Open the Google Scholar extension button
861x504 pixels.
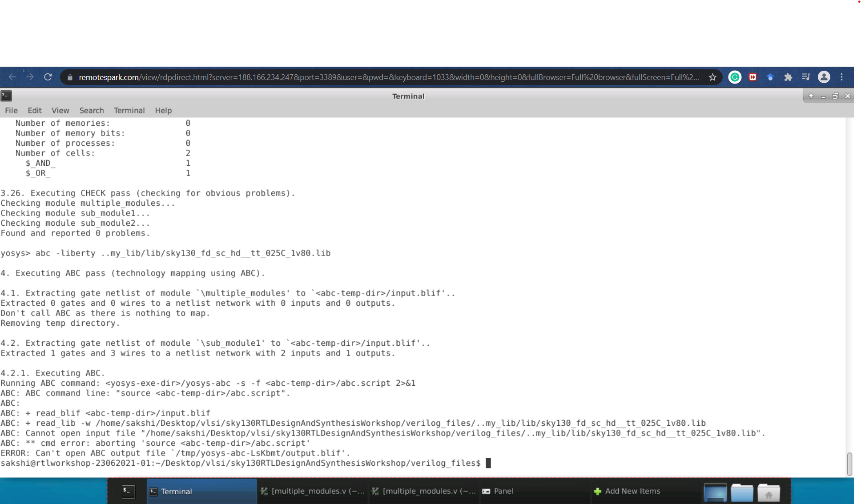tap(771, 77)
